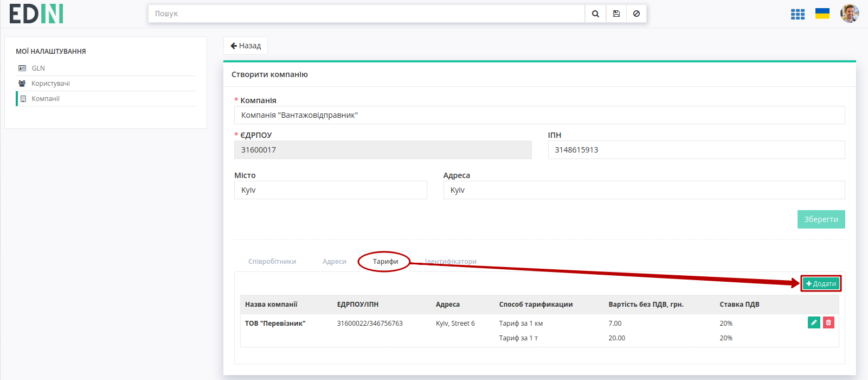This screenshot has width=868, height=380.
Task: Click the Зберегти button
Action: click(821, 219)
